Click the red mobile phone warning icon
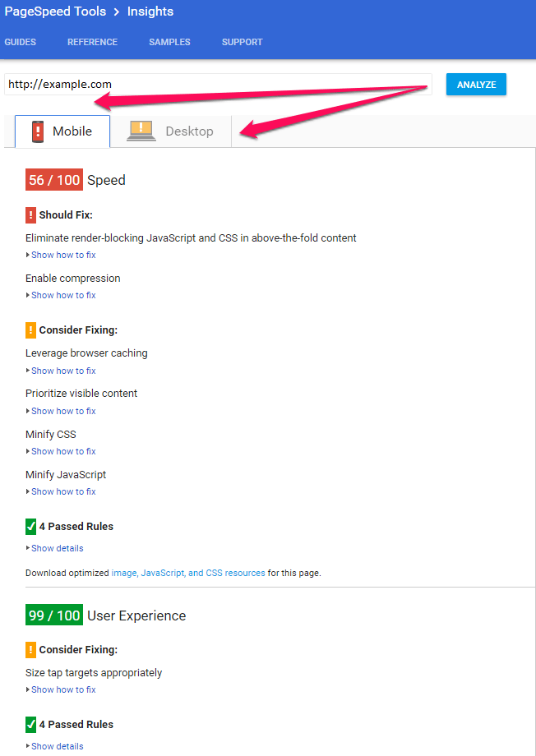The width and height of the screenshot is (536, 756). [x=38, y=131]
